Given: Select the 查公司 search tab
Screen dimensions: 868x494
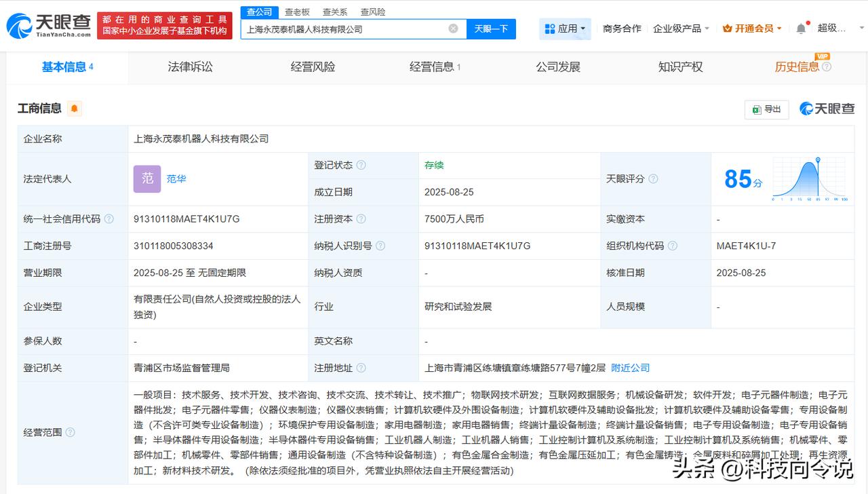Looking at the screenshot, I should tap(260, 12).
